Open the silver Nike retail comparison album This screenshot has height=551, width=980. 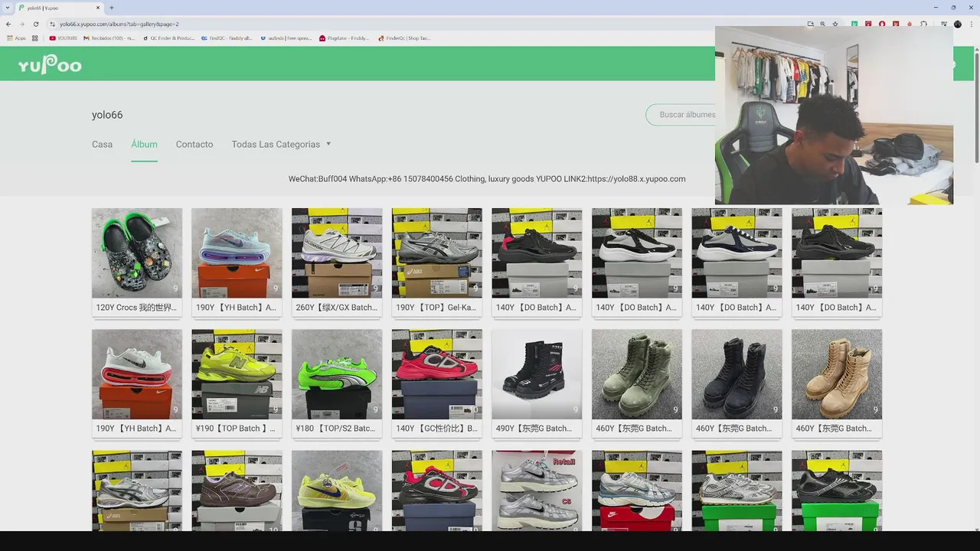point(537,491)
